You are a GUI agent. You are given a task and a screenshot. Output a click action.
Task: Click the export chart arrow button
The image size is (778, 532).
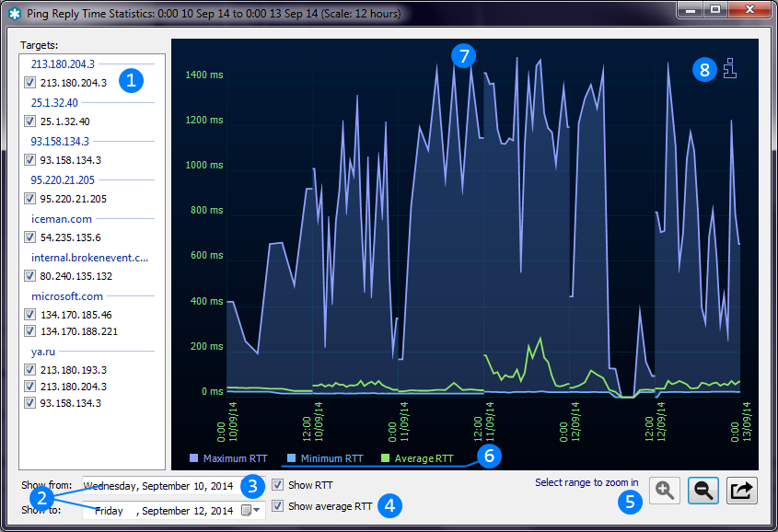(x=741, y=492)
